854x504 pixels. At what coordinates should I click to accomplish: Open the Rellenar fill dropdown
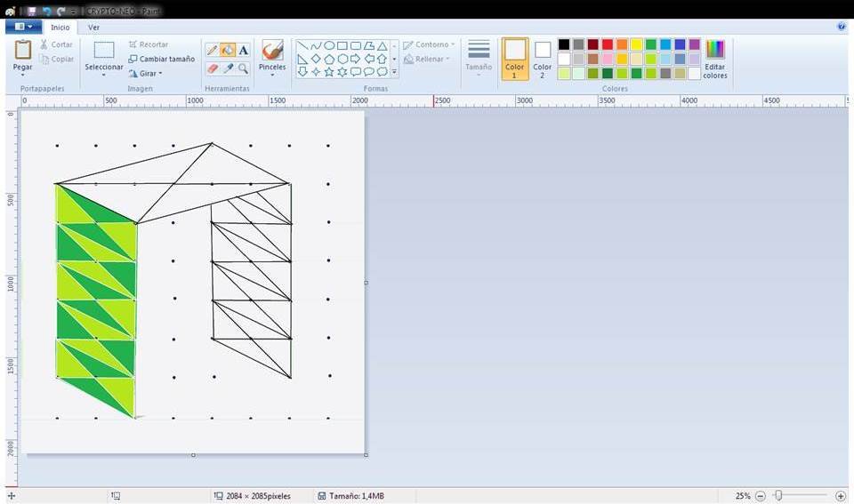pyautogui.click(x=428, y=59)
